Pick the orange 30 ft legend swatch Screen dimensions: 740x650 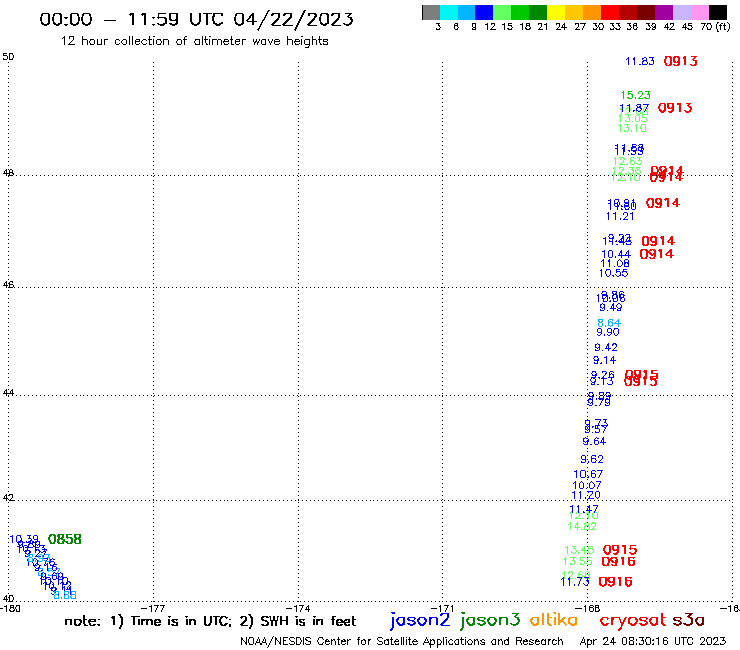click(x=592, y=12)
